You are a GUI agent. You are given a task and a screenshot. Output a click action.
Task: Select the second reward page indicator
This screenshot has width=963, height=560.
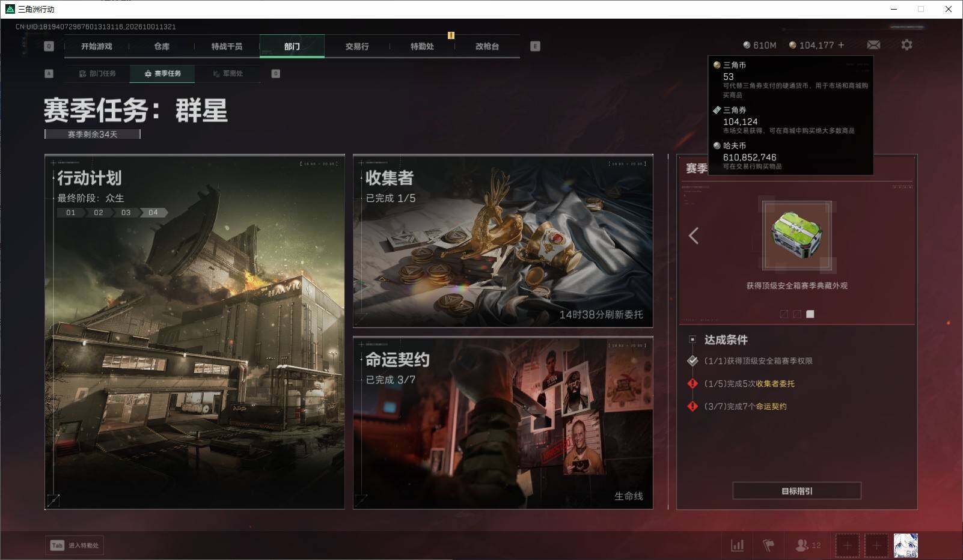[797, 314]
